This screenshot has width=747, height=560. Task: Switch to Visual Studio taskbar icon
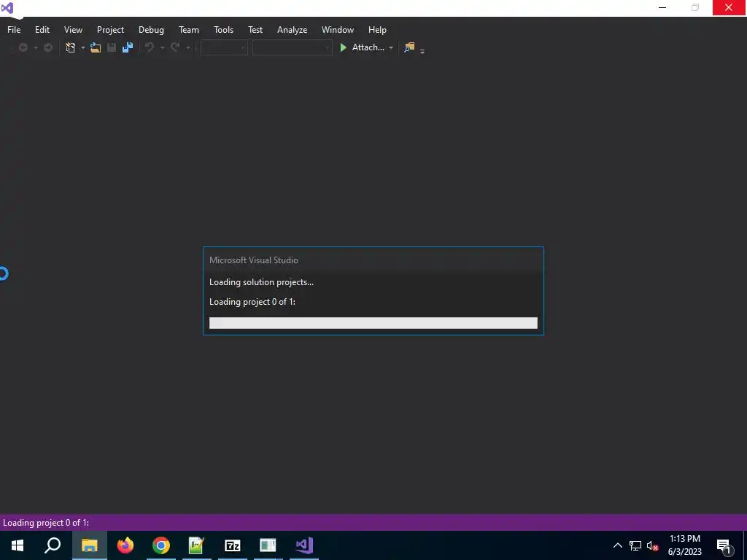[x=304, y=545]
